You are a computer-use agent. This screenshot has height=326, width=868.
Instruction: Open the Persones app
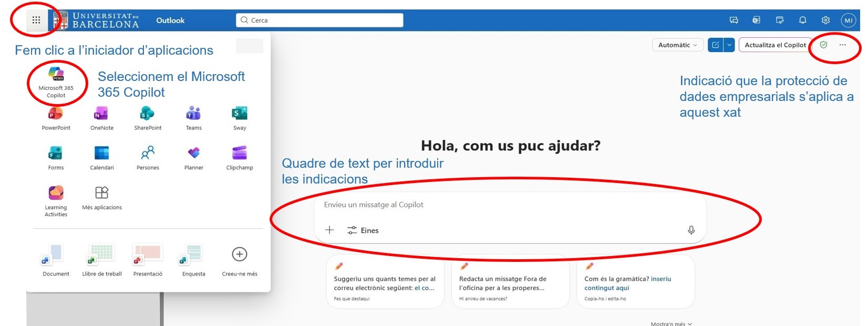(x=148, y=158)
